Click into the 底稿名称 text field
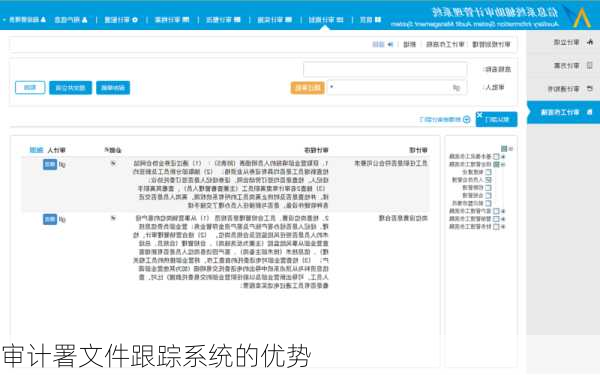This screenshot has width=600, height=375. (385, 70)
